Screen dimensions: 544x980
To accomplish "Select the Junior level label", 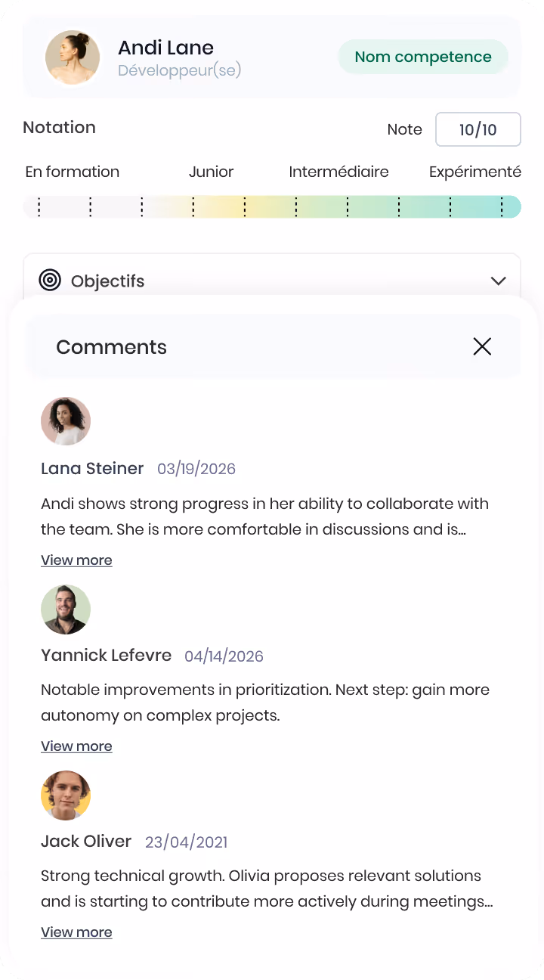I will pyautogui.click(x=212, y=172).
